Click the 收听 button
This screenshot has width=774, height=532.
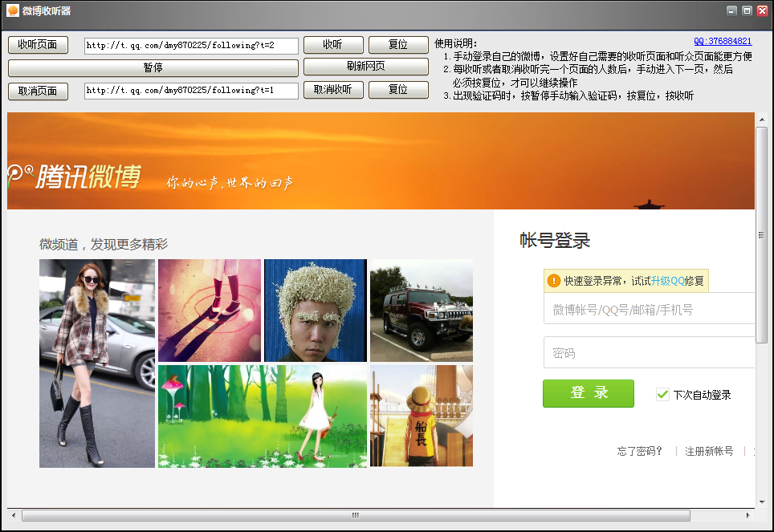point(333,45)
